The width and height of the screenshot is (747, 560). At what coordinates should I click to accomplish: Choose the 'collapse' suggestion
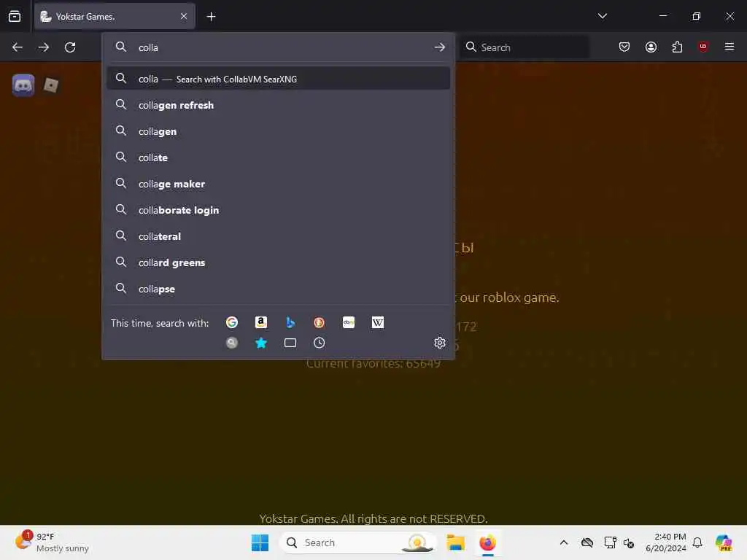tap(278, 289)
